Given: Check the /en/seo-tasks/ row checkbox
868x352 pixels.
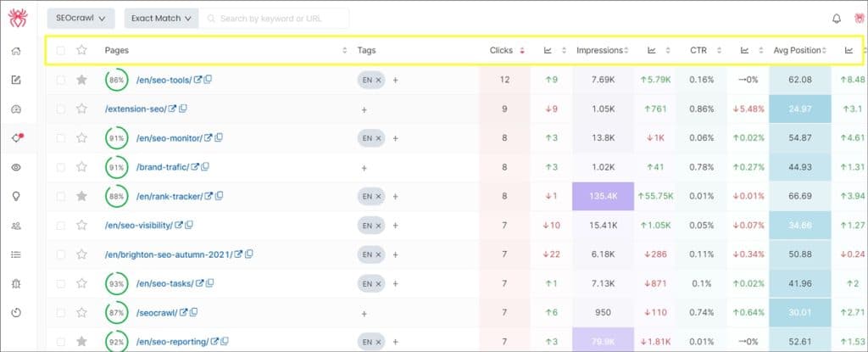Looking at the screenshot, I should pyautogui.click(x=60, y=284).
